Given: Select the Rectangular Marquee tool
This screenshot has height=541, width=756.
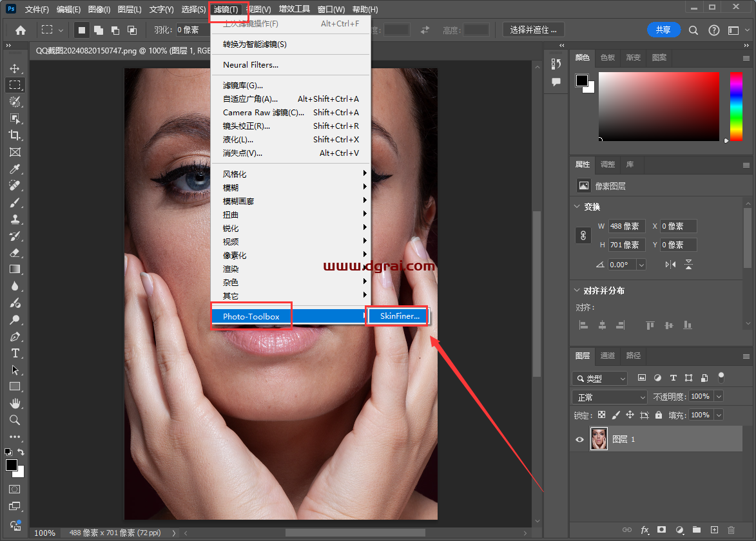Looking at the screenshot, I should 15,85.
